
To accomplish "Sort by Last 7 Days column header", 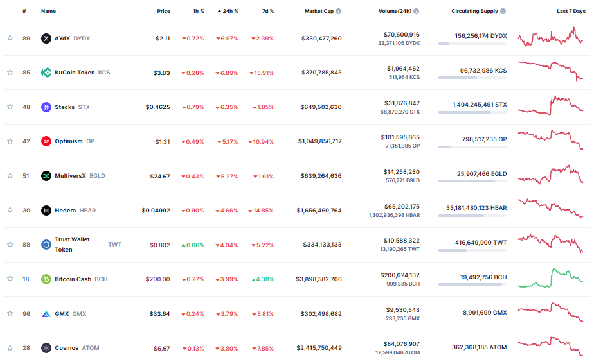I will tap(571, 11).
